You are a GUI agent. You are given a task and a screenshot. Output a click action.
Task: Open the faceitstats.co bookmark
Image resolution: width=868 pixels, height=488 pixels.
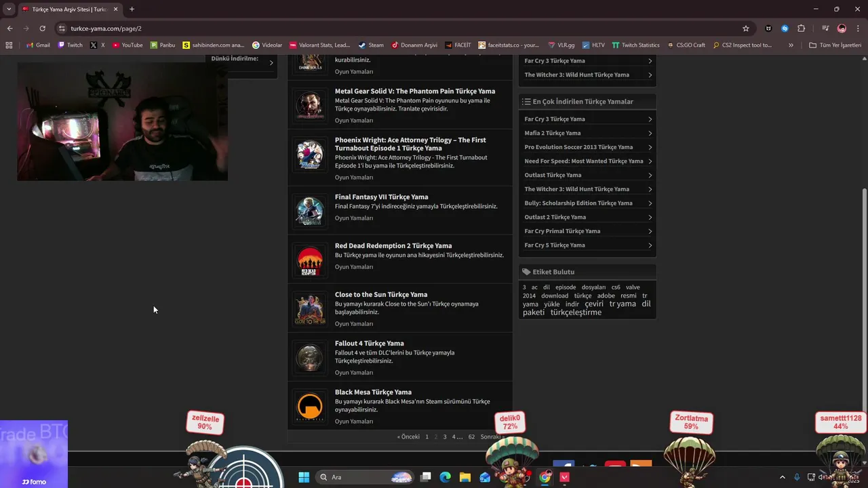509,45
